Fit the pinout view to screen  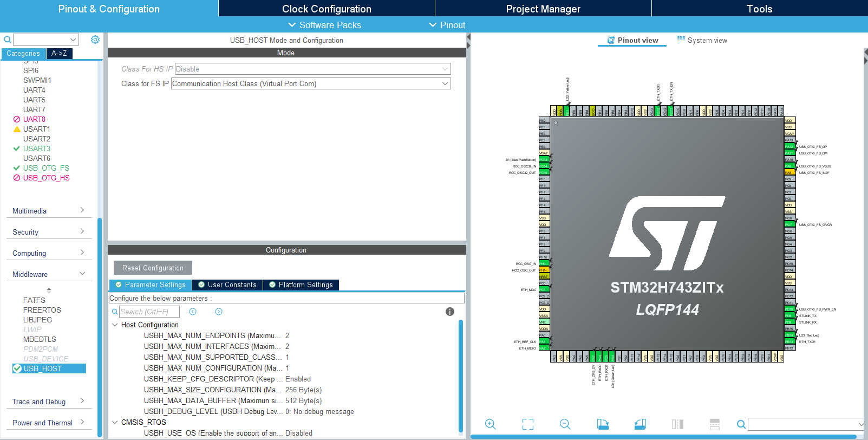coord(528,424)
